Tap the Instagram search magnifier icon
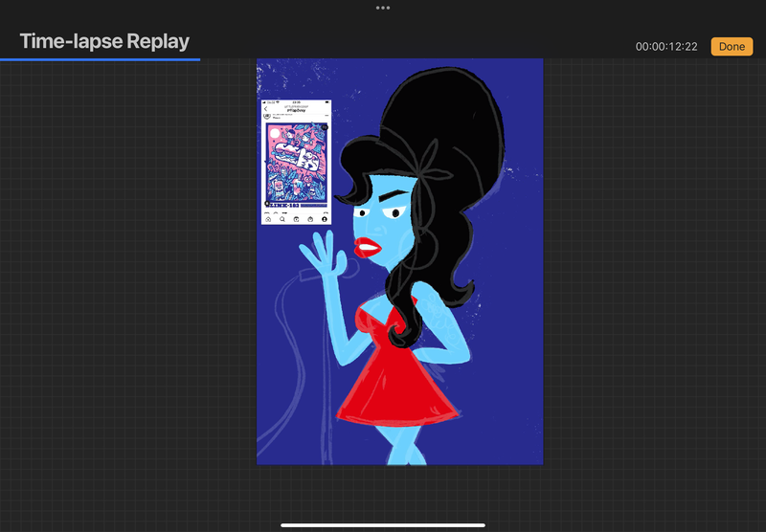Image resolution: width=766 pixels, height=532 pixels. pyautogui.click(x=282, y=219)
